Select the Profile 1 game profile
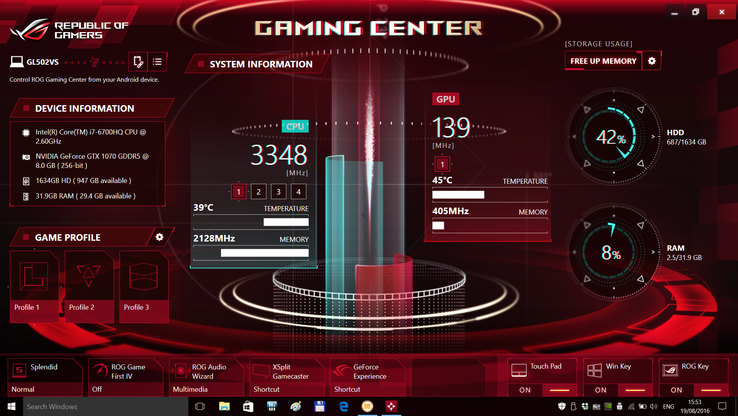 (34, 287)
